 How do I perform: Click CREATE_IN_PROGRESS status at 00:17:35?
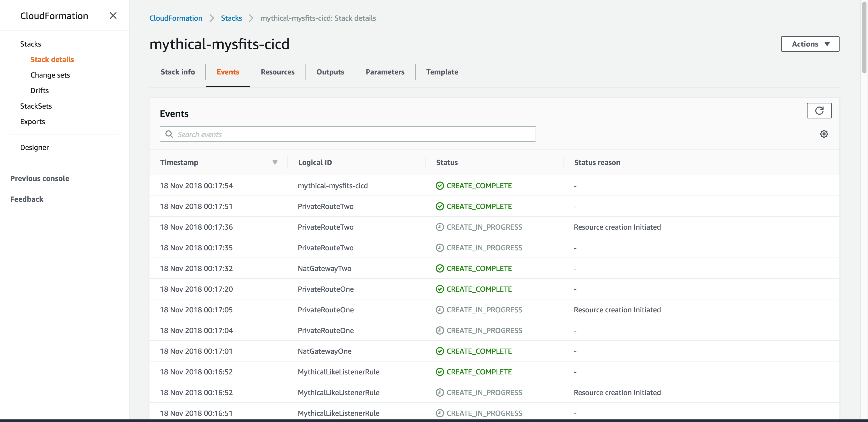click(x=484, y=248)
